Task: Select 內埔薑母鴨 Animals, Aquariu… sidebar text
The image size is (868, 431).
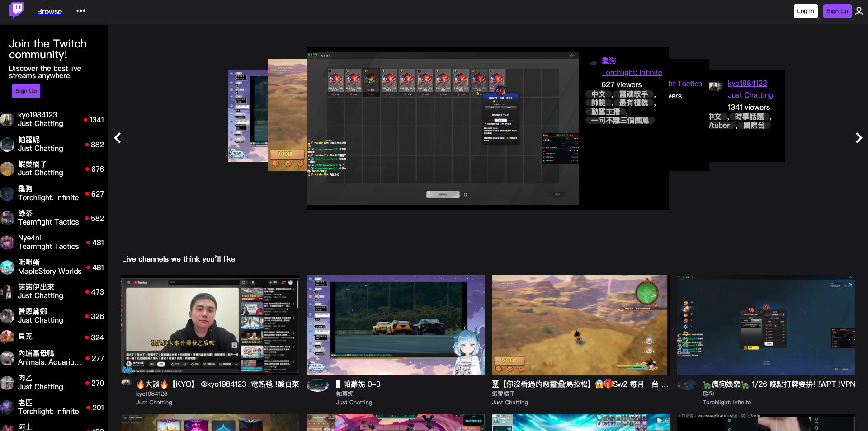Action: (50, 358)
